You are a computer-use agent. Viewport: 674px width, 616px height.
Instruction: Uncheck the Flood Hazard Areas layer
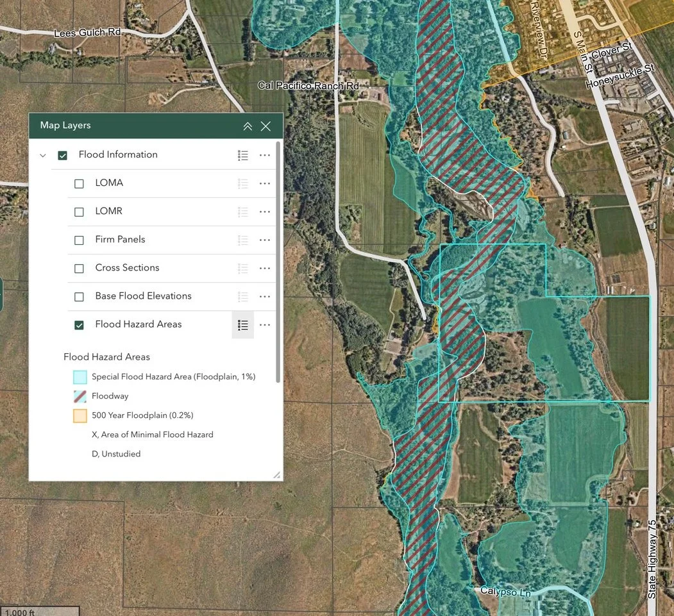point(79,325)
